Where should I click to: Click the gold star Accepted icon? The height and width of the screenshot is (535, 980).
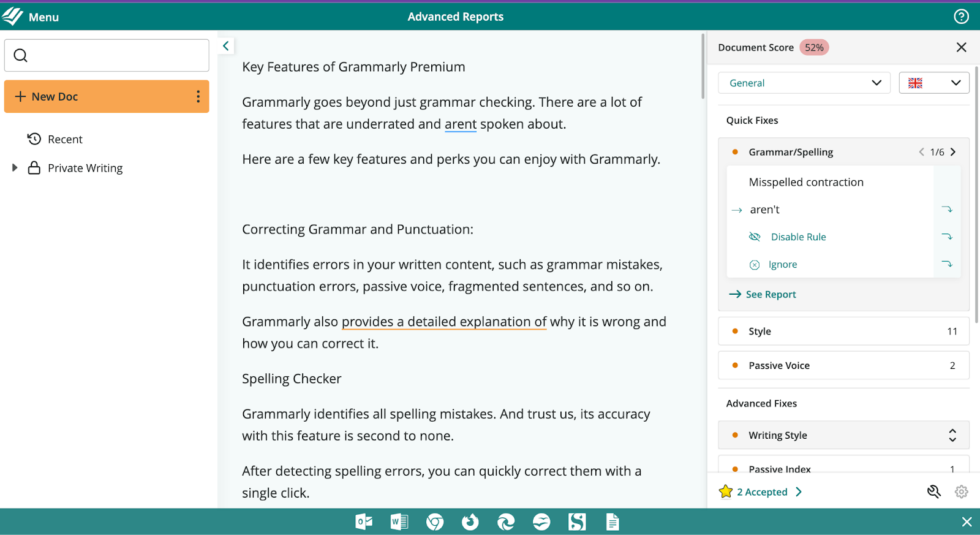click(x=726, y=491)
